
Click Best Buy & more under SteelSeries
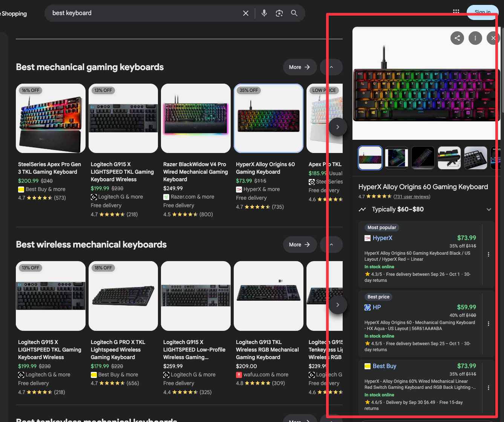coord(45,189)
